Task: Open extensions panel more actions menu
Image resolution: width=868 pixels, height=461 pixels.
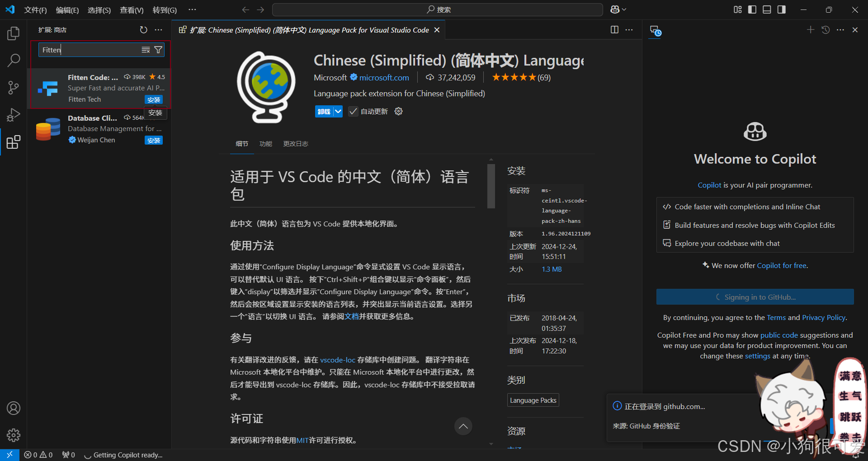Action: (158, 30)
